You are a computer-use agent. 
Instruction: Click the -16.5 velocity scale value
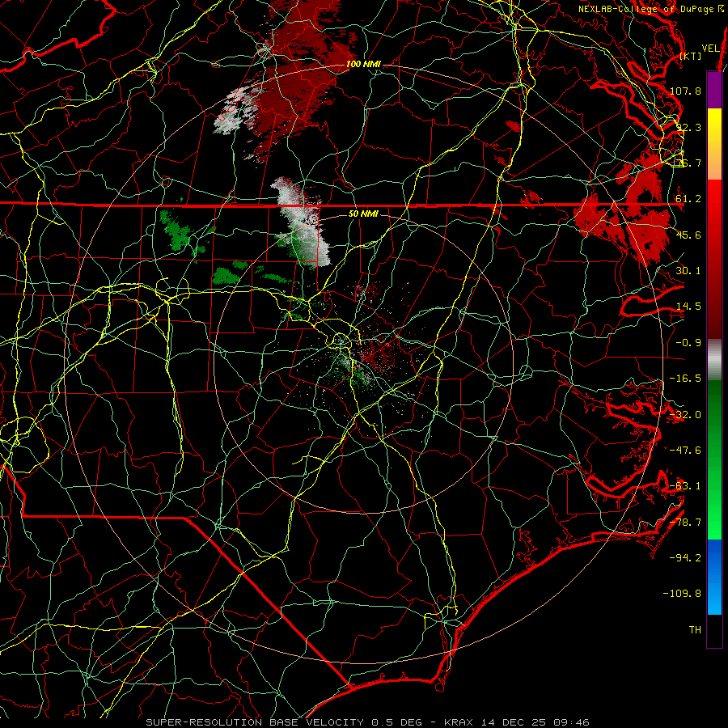[x=685, y=379]
